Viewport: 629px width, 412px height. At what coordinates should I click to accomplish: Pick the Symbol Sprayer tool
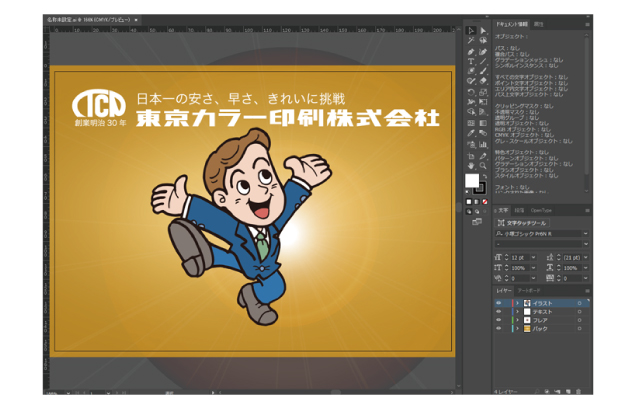[471, 144]
